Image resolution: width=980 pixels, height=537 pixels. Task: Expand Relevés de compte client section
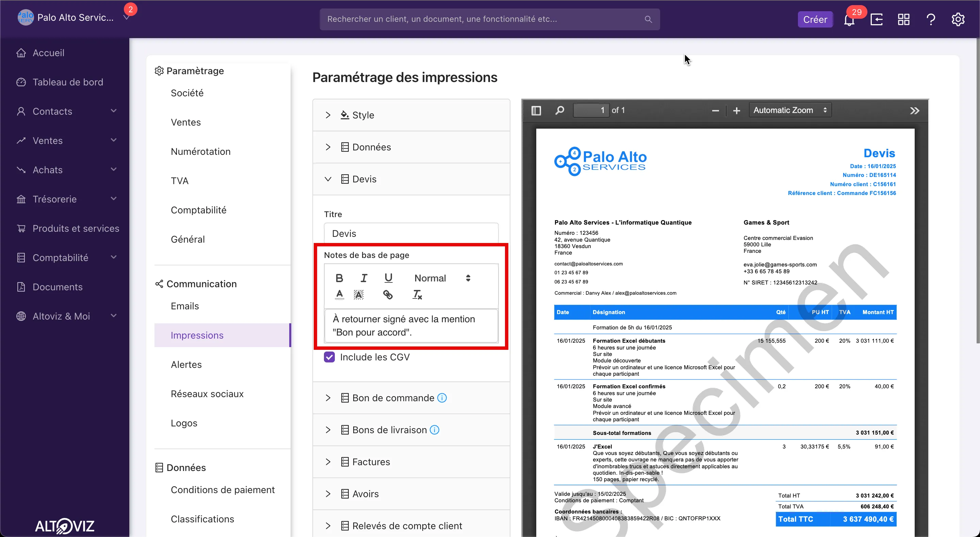[x=411, y=526]
